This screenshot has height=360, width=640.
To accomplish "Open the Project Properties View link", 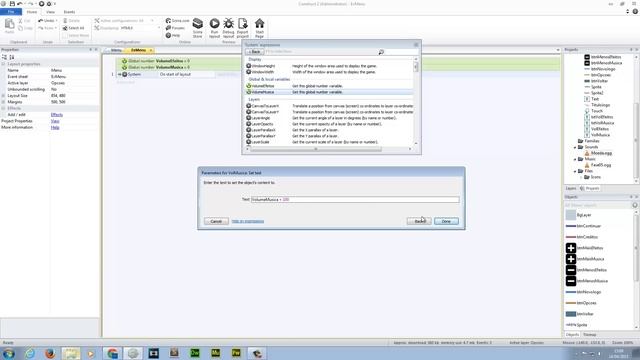I will point(55,121).
